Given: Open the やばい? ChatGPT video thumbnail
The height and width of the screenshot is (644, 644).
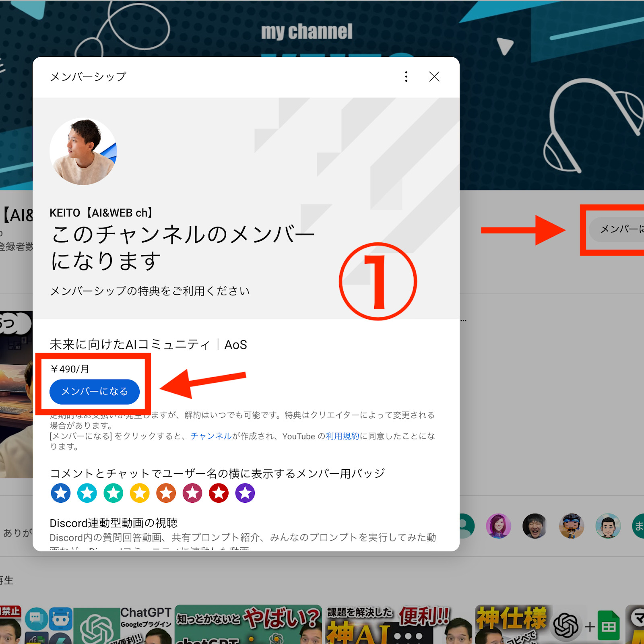Looking at the screenshot, I should pyautogui.click(x=248, y=624).
